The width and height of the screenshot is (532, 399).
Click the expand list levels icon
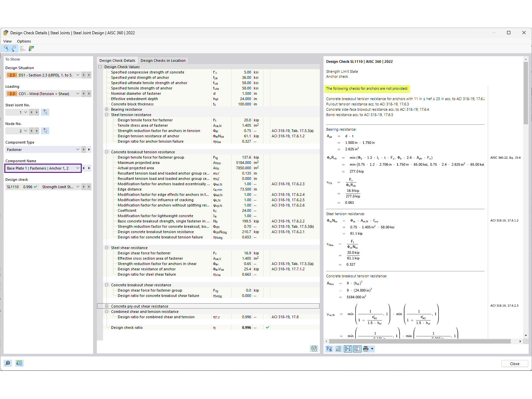339,349
